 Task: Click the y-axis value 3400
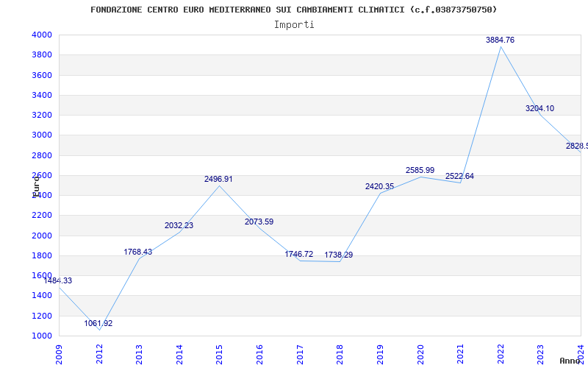pos(42,95)
